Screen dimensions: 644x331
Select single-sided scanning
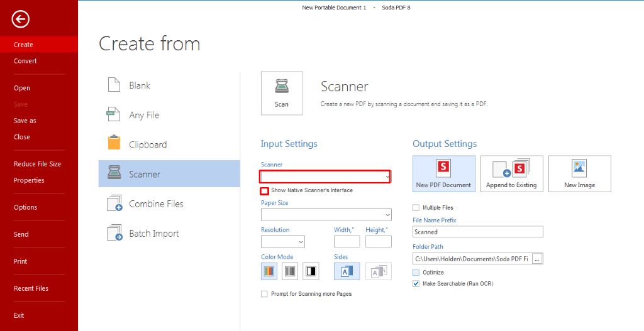point(347,271)
